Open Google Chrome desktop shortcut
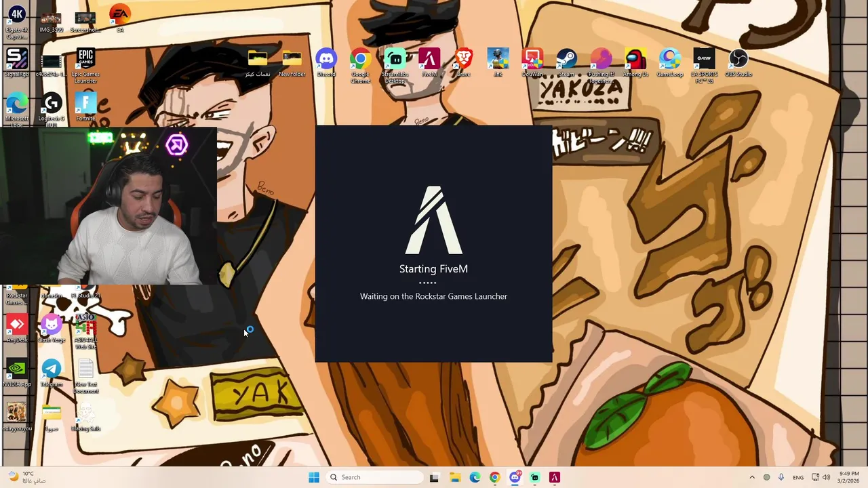 point(361,66)
